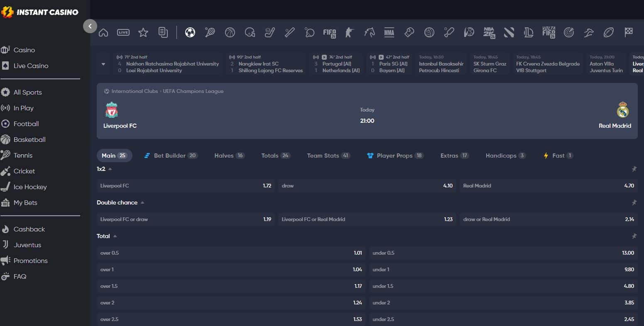Open the Team Stats tab
This screenshot has height=326, width=644.
[x=328, y=156]
